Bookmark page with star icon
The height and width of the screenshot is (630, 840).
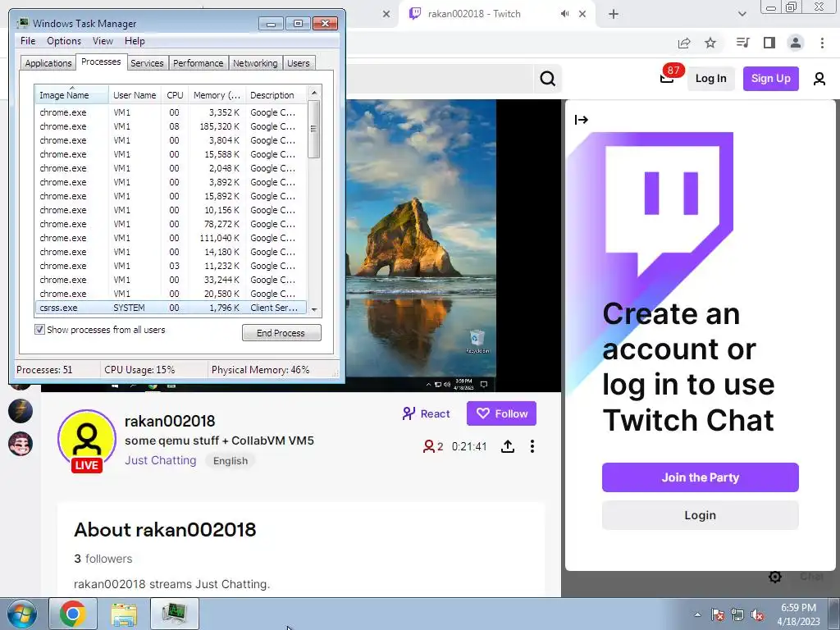click(710, 43)
